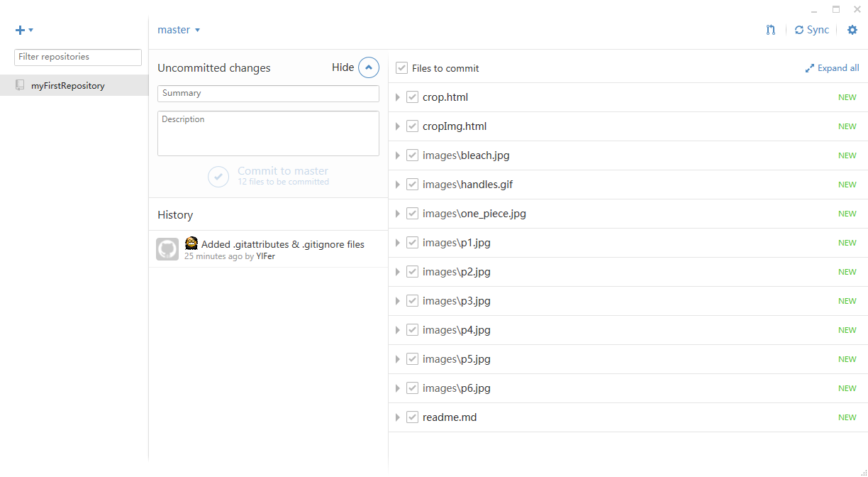Open the master branch dropdown
Image resolution: width=868 pixels, height=477 pixels.
(179, 30)
